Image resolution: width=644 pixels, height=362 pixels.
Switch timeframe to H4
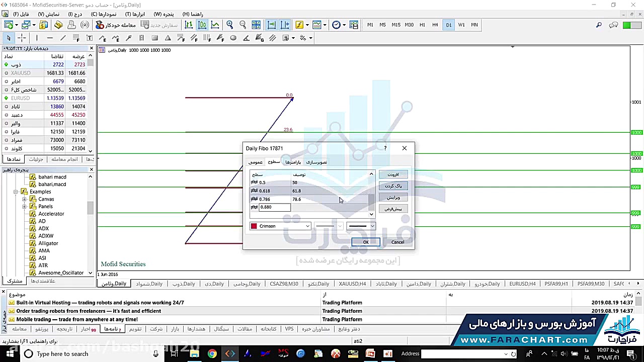point(435,25)
